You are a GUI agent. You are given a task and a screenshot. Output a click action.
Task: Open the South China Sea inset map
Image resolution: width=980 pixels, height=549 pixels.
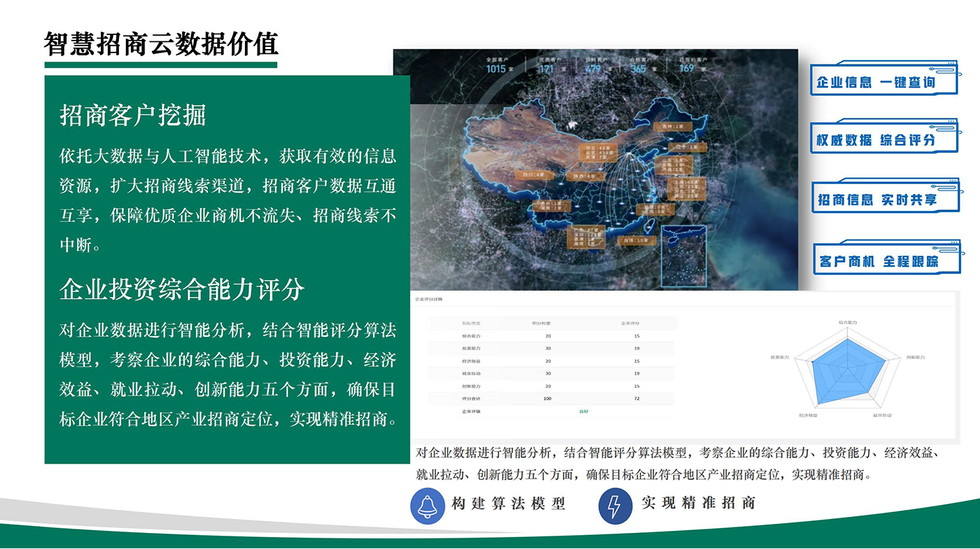coord(684,256)
